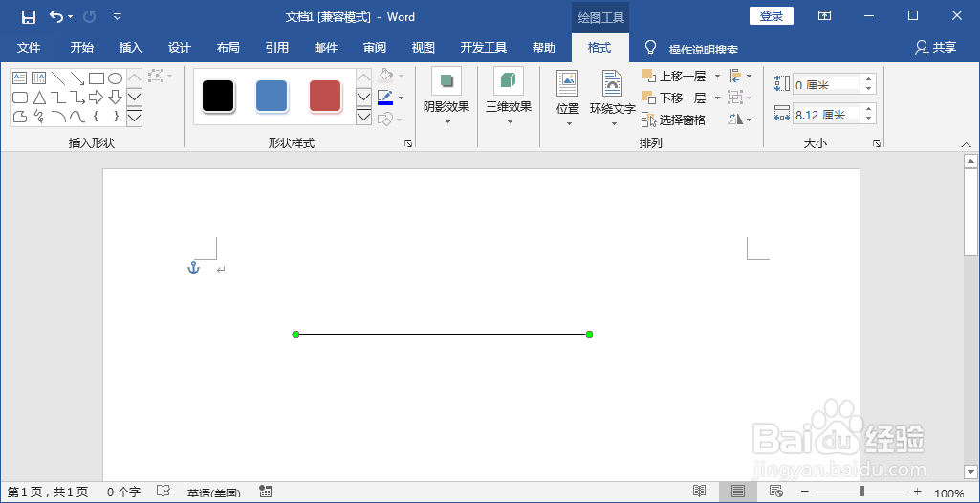Viewport: 980px width, 503px height.
Task: Open the Position dropdown
Action: pyautogui.click(x=568, y=98)
